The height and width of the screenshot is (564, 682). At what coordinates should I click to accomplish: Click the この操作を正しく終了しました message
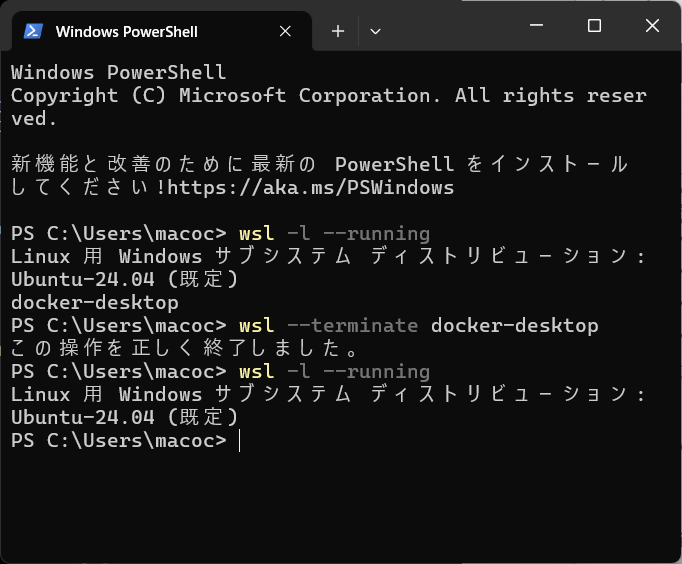[x=185, y=349]
